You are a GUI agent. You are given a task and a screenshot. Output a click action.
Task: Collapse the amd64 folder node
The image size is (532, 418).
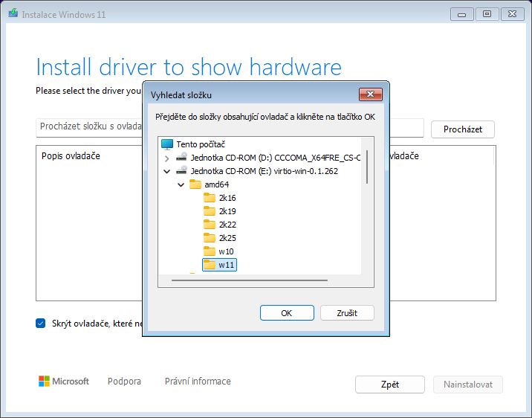[181, 184]
